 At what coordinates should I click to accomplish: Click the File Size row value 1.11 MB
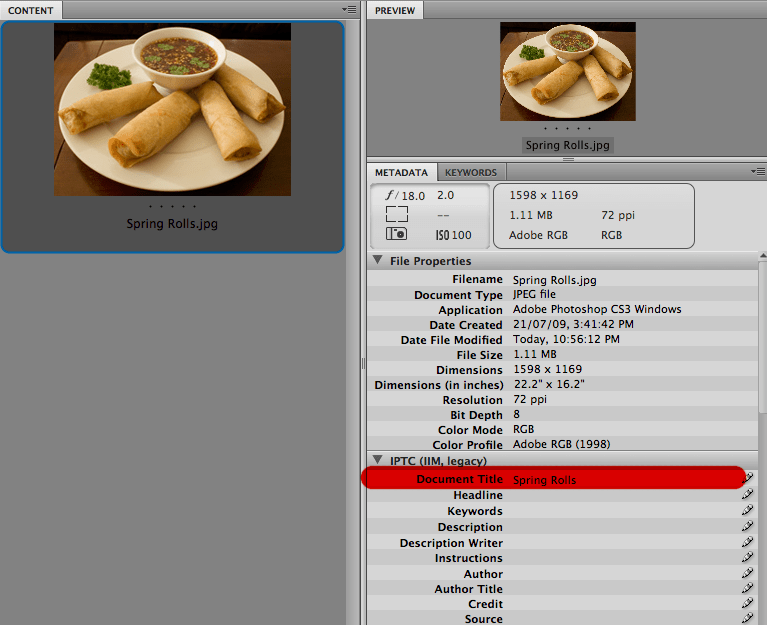(x=535, y=354)
